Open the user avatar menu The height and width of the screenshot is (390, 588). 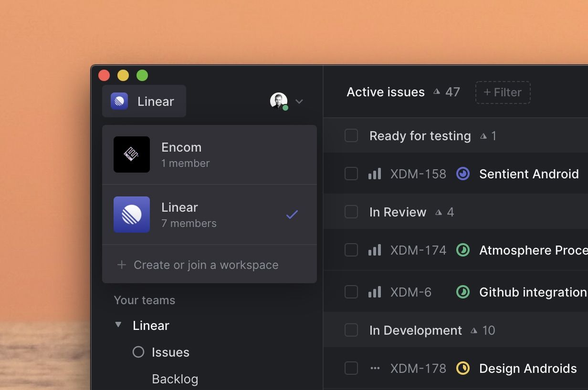279,101
